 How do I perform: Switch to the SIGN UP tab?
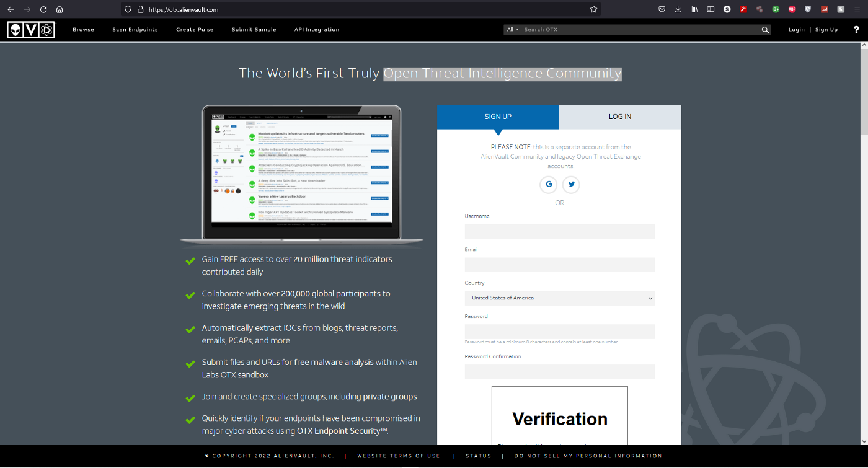pyautogui.click(x=498, y=117)
